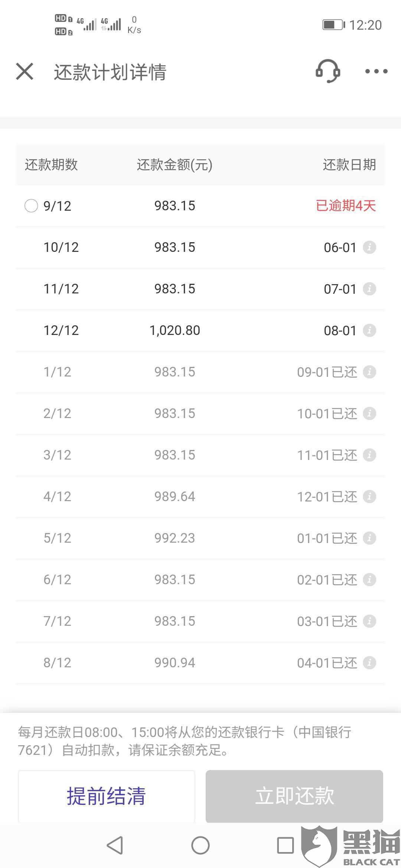Tap the info icon beside 12-01已还
This screenshot has height=868, width=401.
pos(369,496)
